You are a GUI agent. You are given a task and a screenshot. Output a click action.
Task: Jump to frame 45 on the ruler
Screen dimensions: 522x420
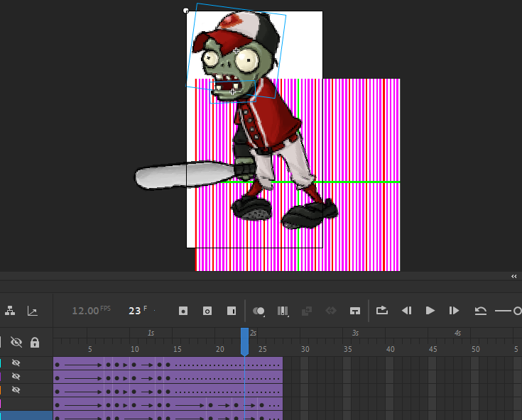pyautogui.click(x=433, y=349)
